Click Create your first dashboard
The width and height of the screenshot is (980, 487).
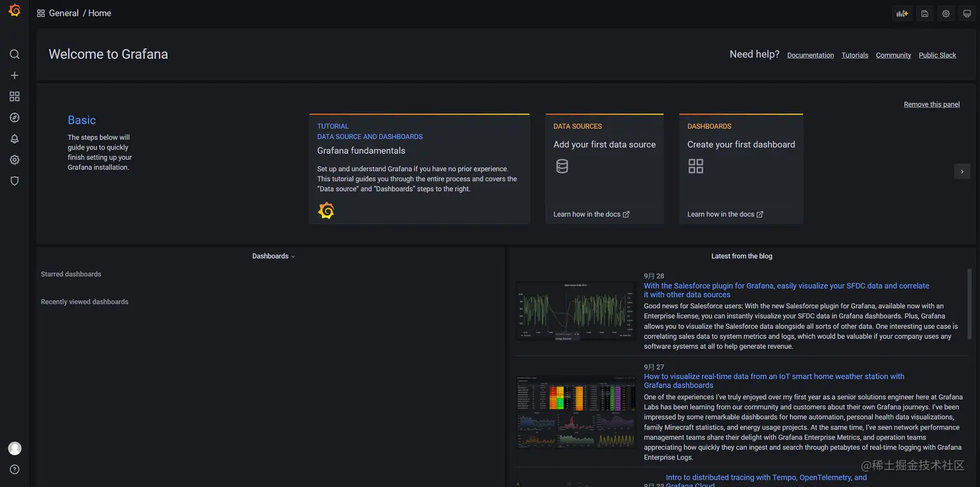click(741, 144)
